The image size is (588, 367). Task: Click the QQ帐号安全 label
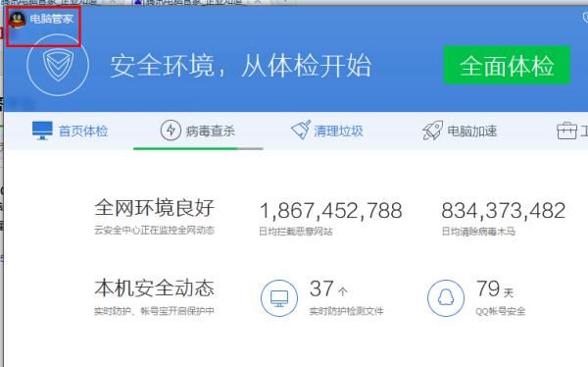(500, 311)
